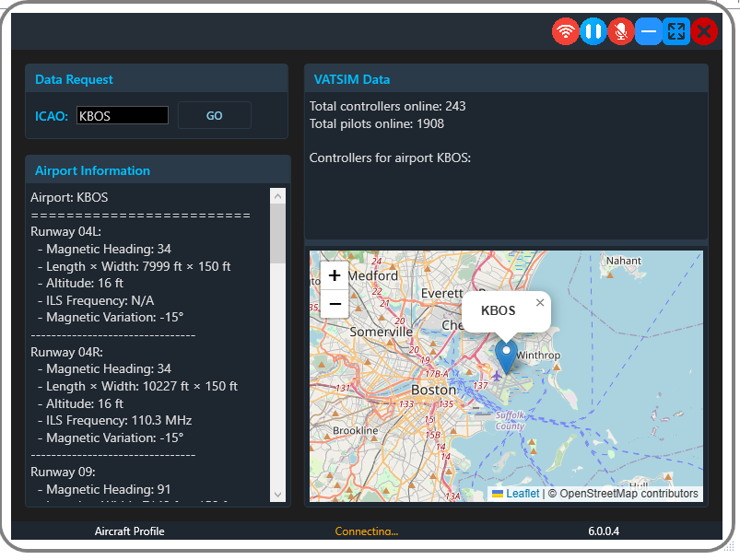Image resolution: width=740 pixels, height=560 pixels.
Task: Click the GO button
Action: [215, 115]
